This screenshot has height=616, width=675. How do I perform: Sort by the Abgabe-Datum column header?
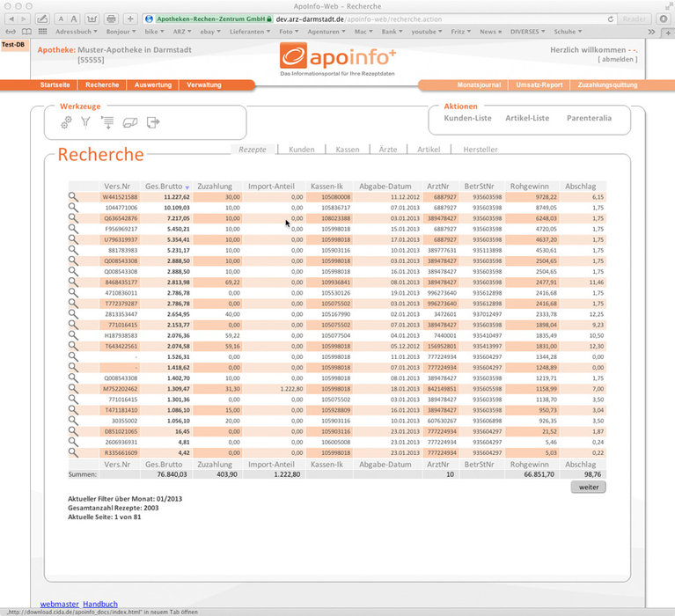[x=385, y=187]
